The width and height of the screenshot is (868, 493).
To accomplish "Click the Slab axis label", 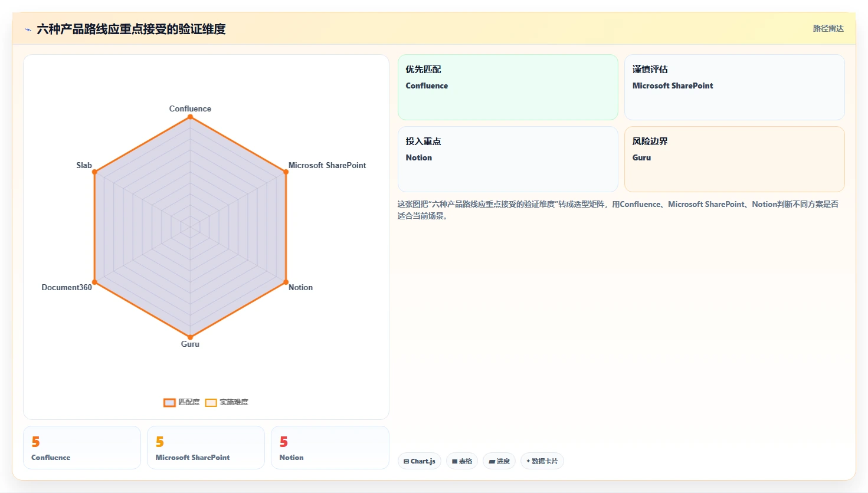I will coord(84,165).
